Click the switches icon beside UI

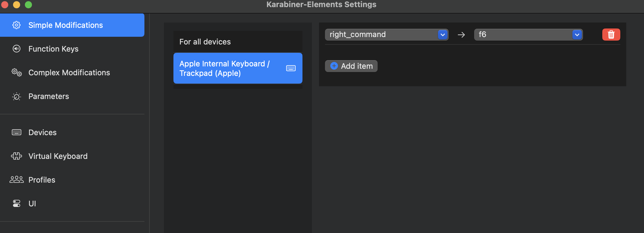click(17, 203)
